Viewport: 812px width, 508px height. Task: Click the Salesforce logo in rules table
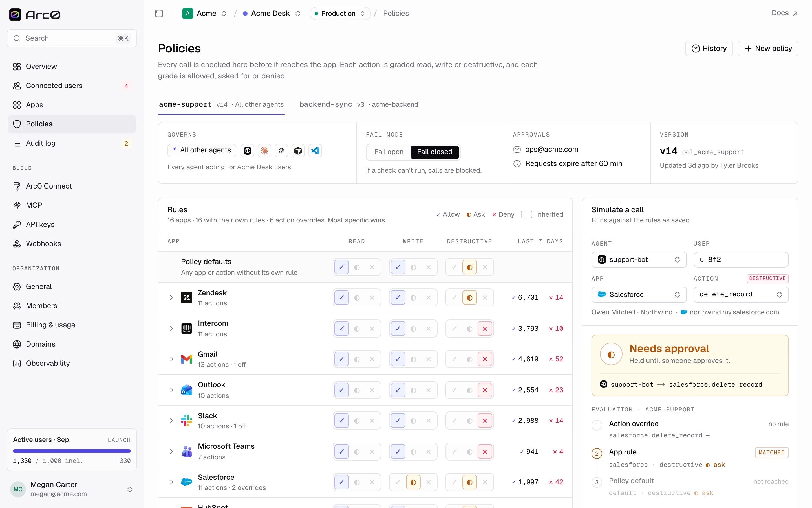(x=187, y=482)
